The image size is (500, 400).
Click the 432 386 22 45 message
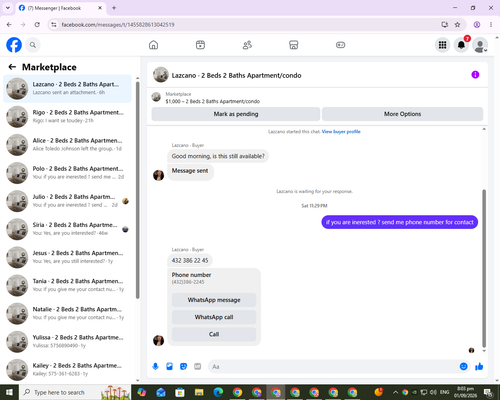pyautogui.click(x=190, y=260)
